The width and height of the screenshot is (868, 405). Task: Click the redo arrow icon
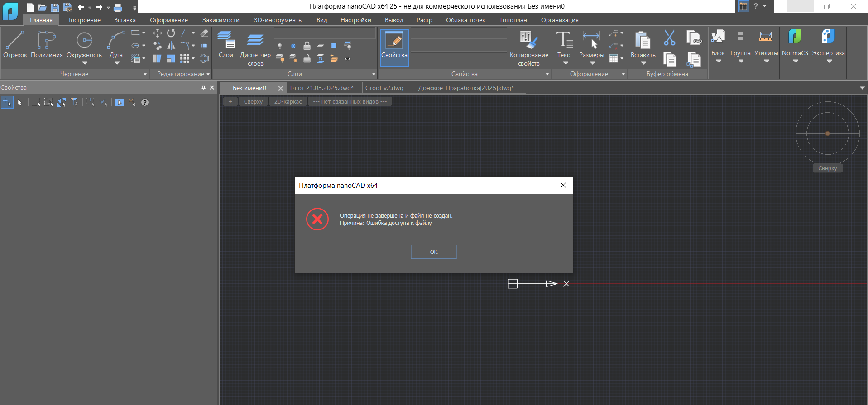[99, 7]
